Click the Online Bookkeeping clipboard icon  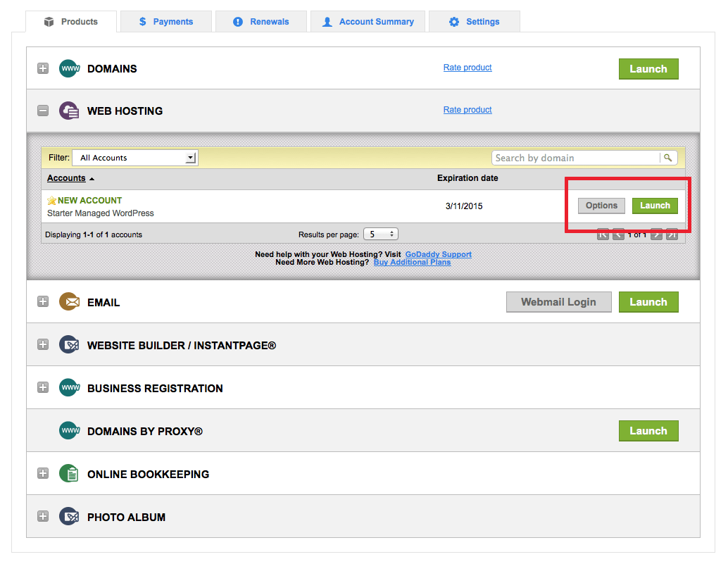[x=69, y=473]
